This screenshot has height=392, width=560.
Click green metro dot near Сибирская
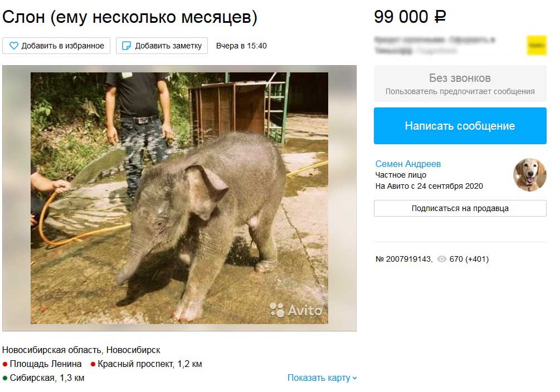point(5,378)
